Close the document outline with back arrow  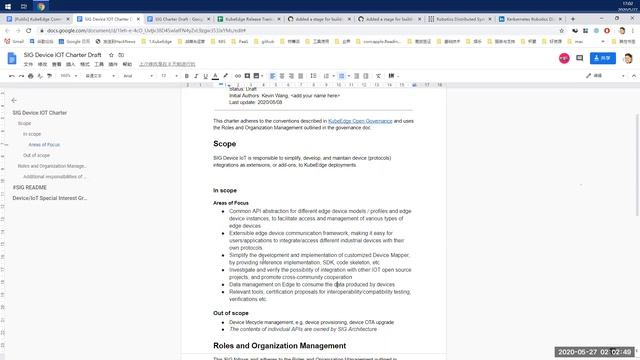pyautogui.click(x=14, y=100)
